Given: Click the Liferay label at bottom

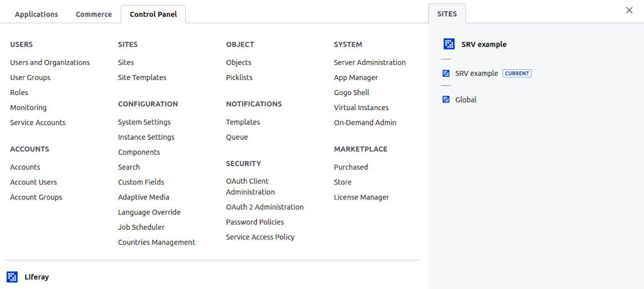Looking at the screenshot, I should coord(36,276).
